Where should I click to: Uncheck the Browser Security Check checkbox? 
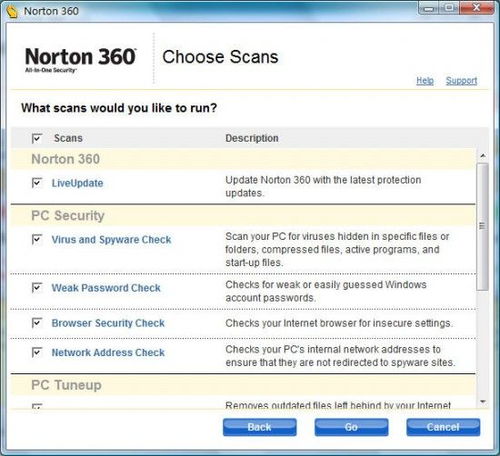(x=37, y=323)
